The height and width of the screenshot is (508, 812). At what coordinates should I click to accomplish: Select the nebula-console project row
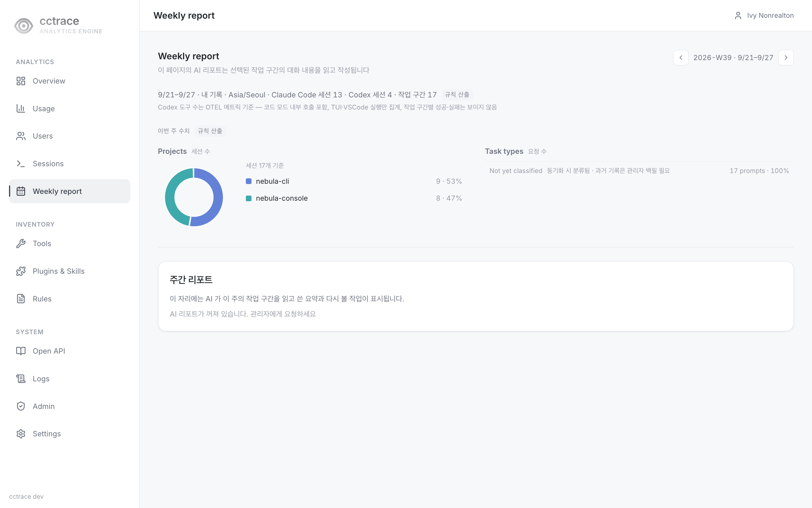354,198
